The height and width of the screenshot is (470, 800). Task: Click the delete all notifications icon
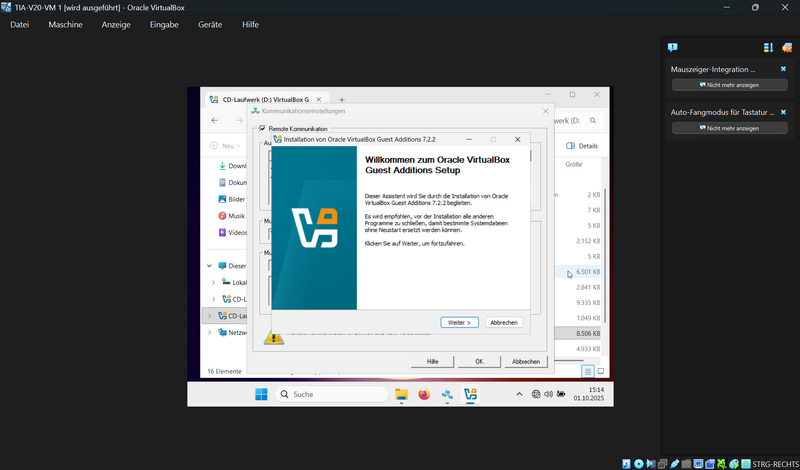pyautogui.click(x=787, y=47)
